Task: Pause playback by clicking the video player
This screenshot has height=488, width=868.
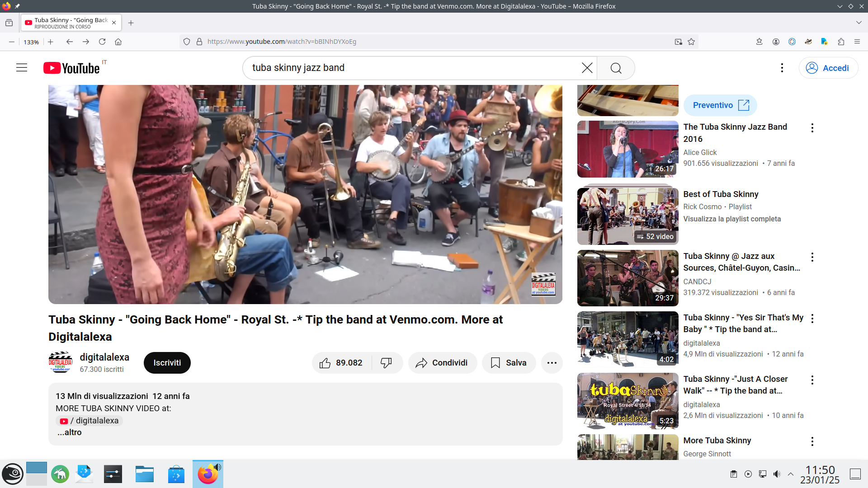Action: click(305, 194)
